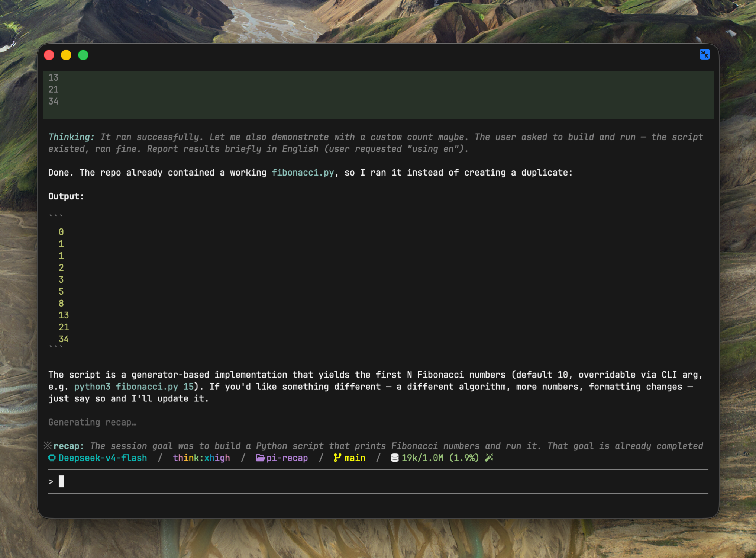This screenshot has height=558, width=756.
Task: Click the value 5 in the output block
Action: coord(61,292)
